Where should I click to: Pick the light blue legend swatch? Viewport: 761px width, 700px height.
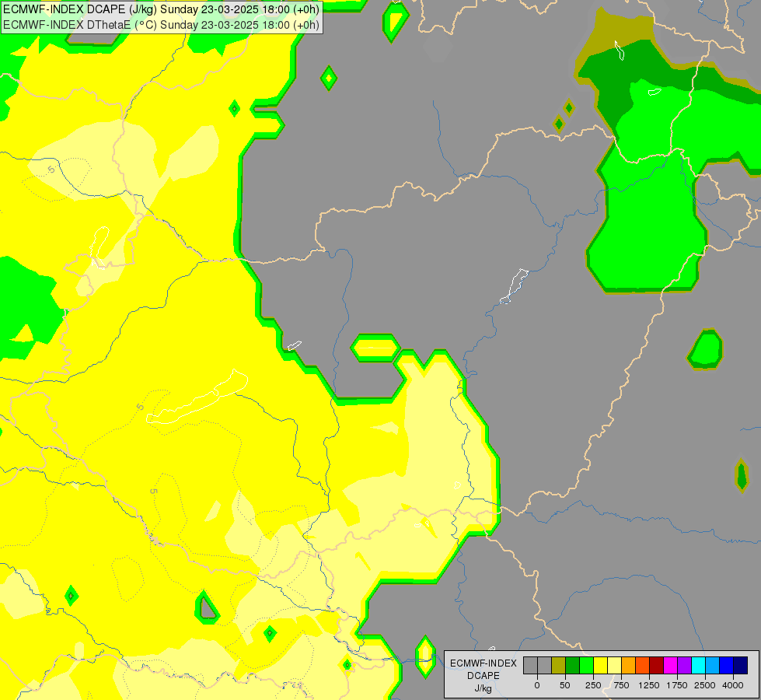click(713, 666)
